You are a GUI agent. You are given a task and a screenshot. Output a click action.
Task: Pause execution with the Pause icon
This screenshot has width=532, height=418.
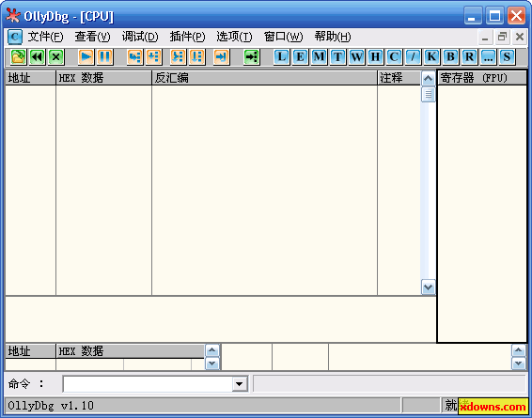pos(105,57)
